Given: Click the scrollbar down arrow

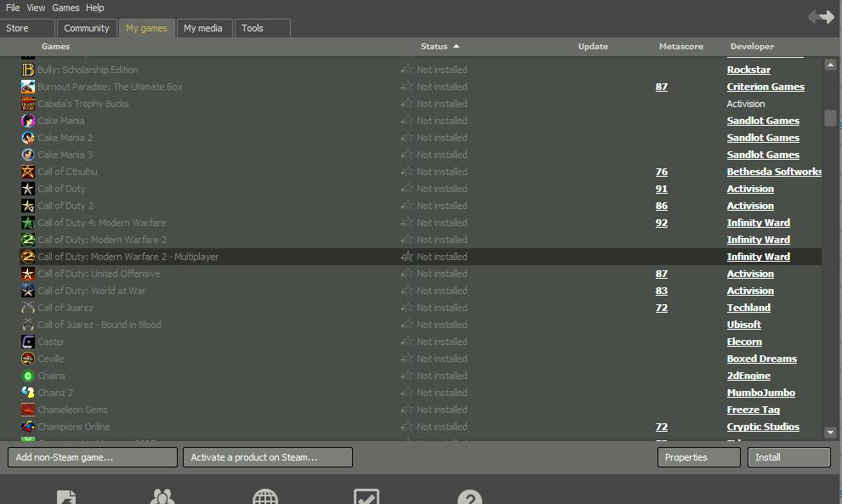Looking at the screenshot, I should pos(830,432).
